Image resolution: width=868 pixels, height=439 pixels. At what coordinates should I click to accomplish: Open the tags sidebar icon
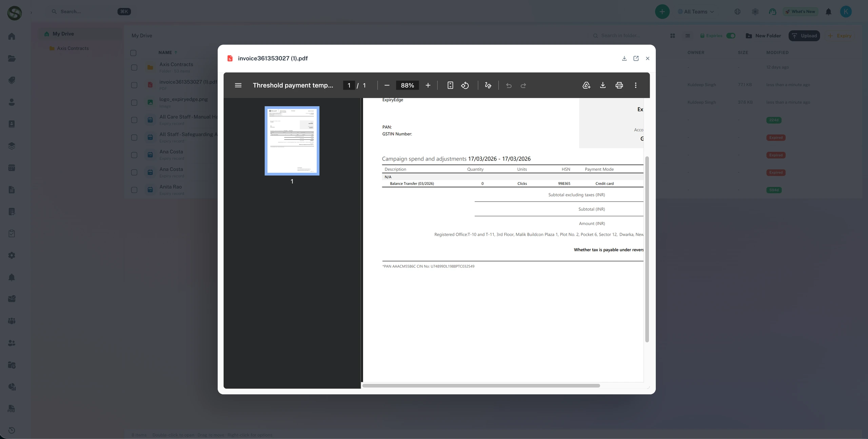pyautogui.click(x=12, y=80)
